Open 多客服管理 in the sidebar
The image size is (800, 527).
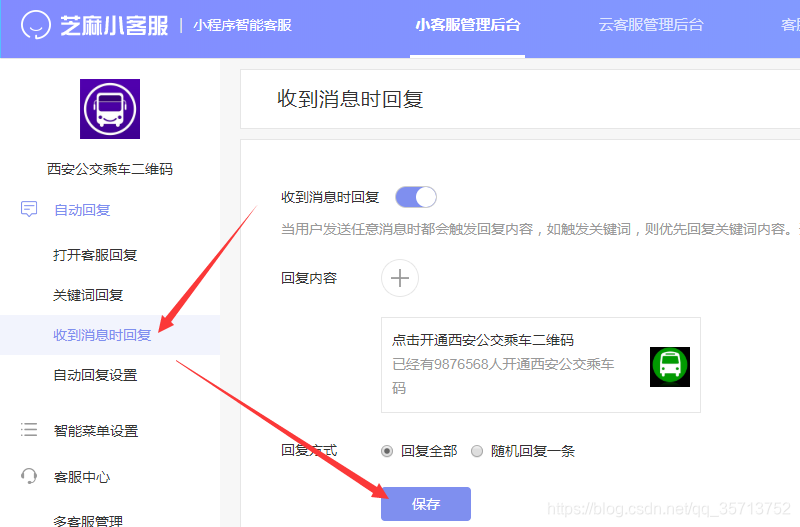(x=88, y=521)
